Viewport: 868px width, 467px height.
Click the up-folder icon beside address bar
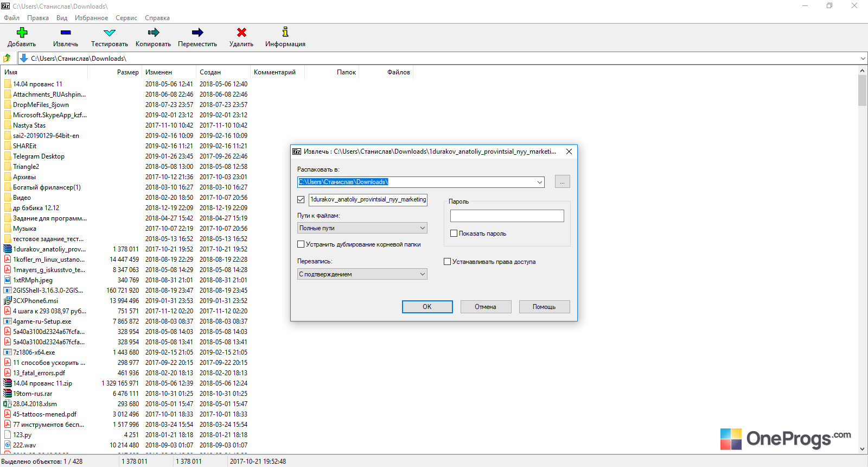click(x=7, y=58)
